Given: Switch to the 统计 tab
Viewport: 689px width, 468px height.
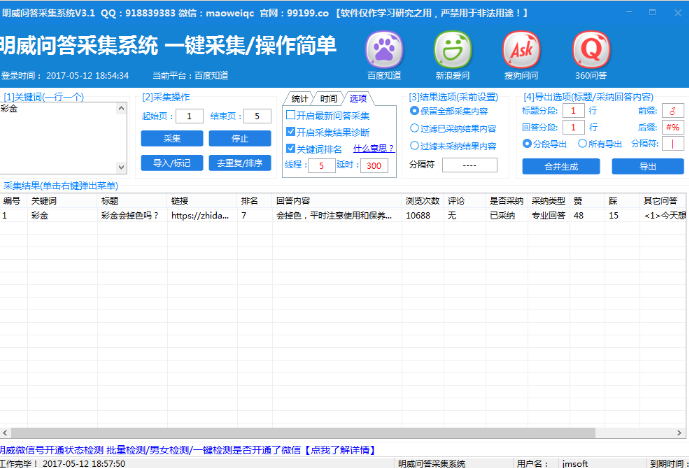Looking at the screenshot, I should [300, 98].
